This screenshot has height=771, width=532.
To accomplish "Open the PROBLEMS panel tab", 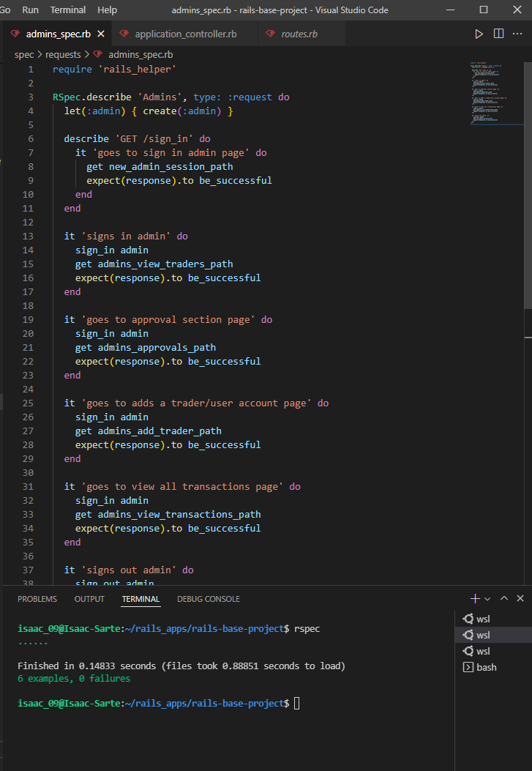I will click(37, 598).
